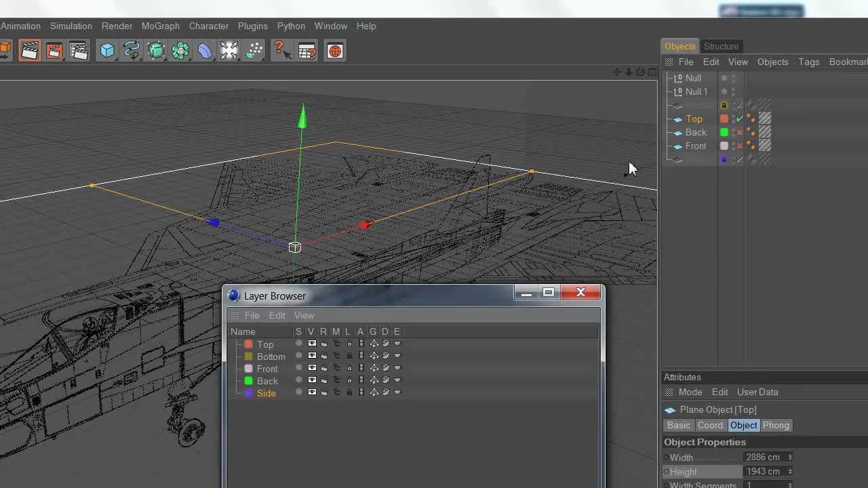Select the Phong attributes tab

pyautogui.click(x=776, y=425)
